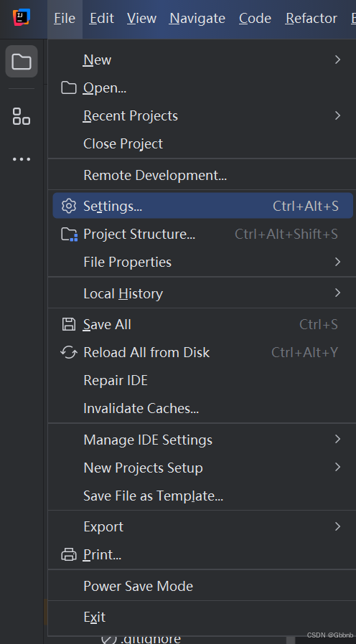Click the printer icon beside Print
The image size is (356, 644).
click(69, 555)
